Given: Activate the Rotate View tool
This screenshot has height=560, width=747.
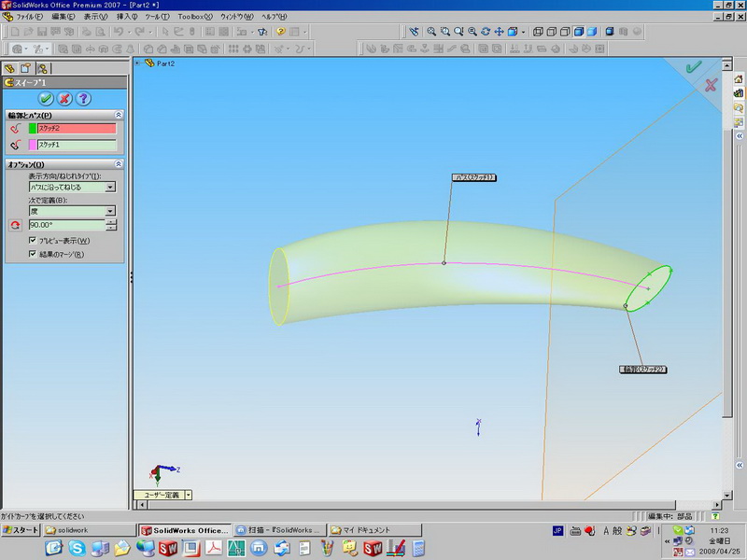Looking at the screenshot, I should pos(486,32).
